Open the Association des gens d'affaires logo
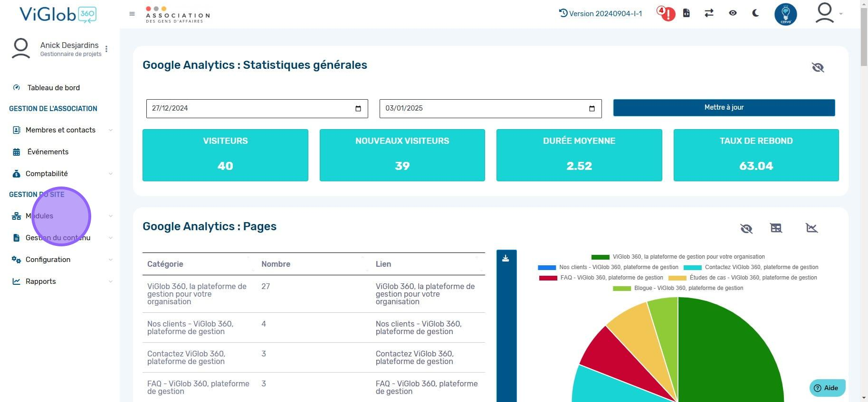This screenshot has height=402, width=868. [178, 15]
